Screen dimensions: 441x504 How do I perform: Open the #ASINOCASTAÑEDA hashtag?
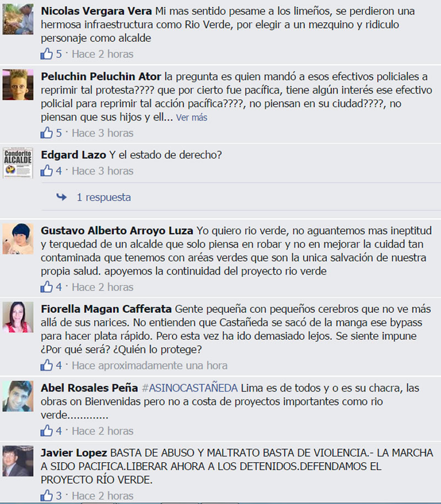coord(190,388)
